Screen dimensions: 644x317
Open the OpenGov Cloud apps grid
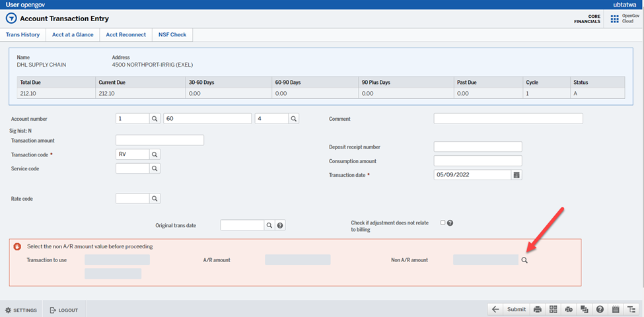[614, 19]
